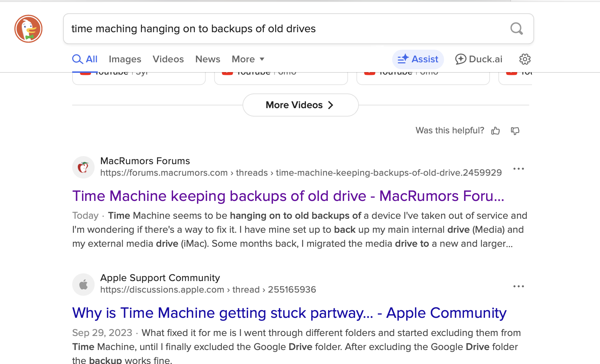Click the Apple Support Community site name

[160, 278]
